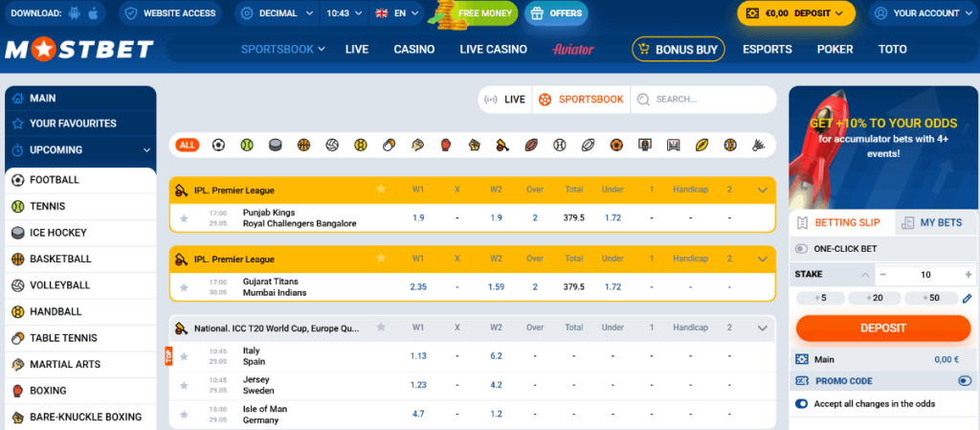The width and height of the screenshot is (980, 430).
Task: Open the 10:43 time zone dropdown
Action: click(345, 13)
